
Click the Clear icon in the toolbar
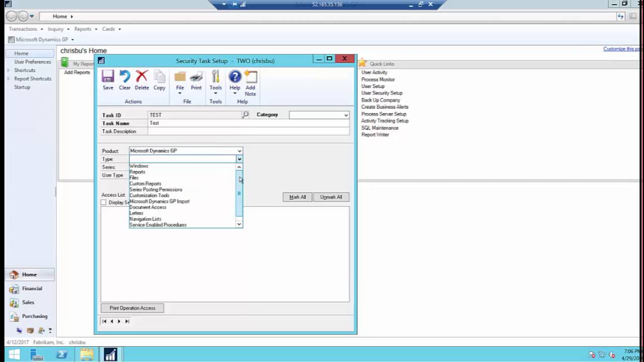pyautogui.click(x=125, y=76)
